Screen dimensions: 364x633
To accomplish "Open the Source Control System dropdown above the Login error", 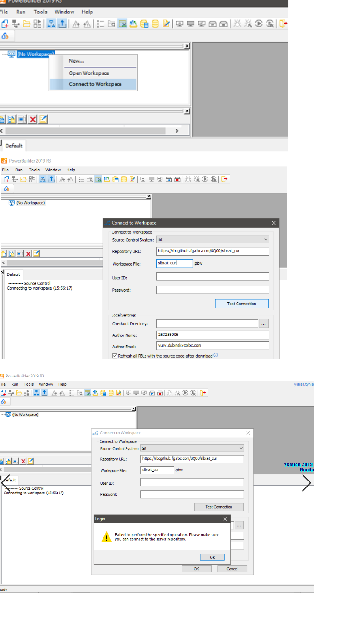I will point(241,448).
